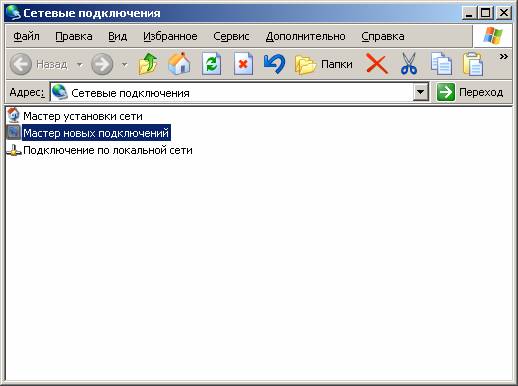Close the Сетевые подключения window

tap(504, 13)
